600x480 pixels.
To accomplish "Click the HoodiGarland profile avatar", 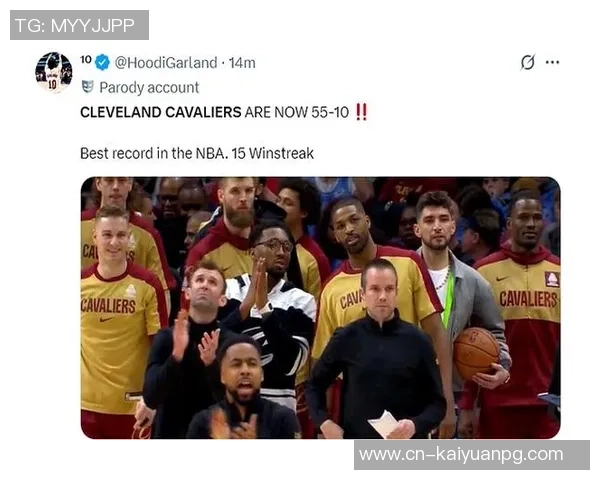I will [54, 72].
